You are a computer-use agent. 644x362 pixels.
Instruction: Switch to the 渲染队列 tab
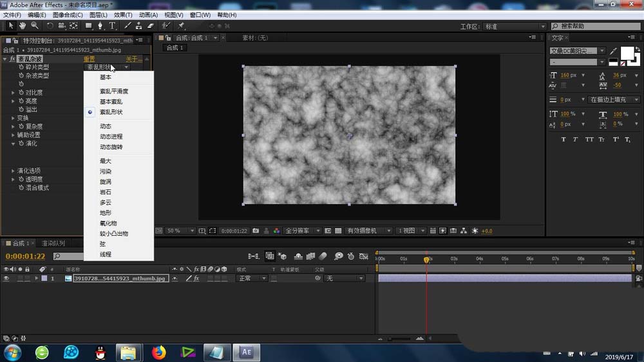(53, 243)
